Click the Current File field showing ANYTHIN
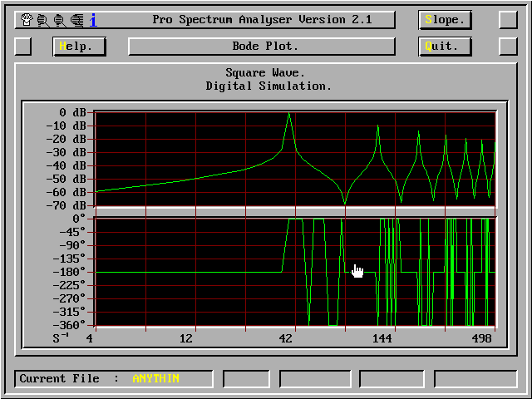532x399 pixels. [x=114, y=379]
